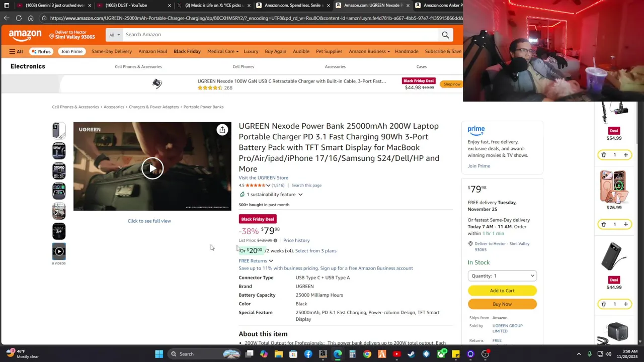Show hidden system tray icons
The image size is (644, 362).
pyautogui.click(x=579, y=354)
